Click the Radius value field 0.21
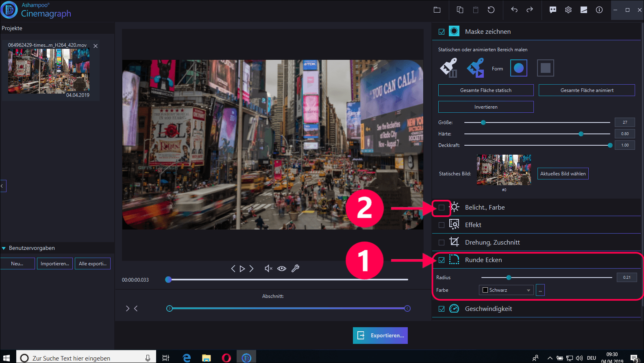Image resolution: width=644 pixels, height=363 pixels. 627,278
